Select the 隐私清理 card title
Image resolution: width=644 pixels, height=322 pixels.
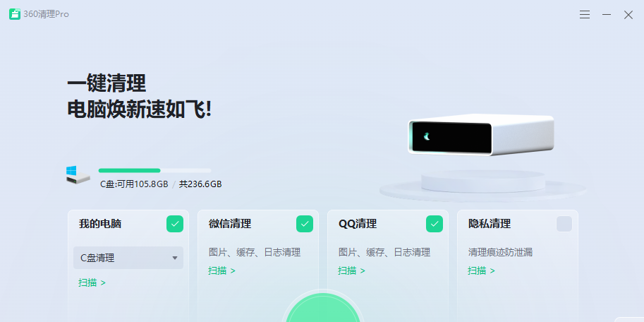(x=490, y=224)
